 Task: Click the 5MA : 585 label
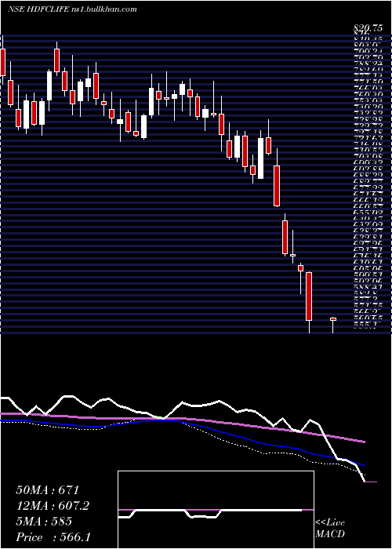pyautogui.click(x=44, y=522)
